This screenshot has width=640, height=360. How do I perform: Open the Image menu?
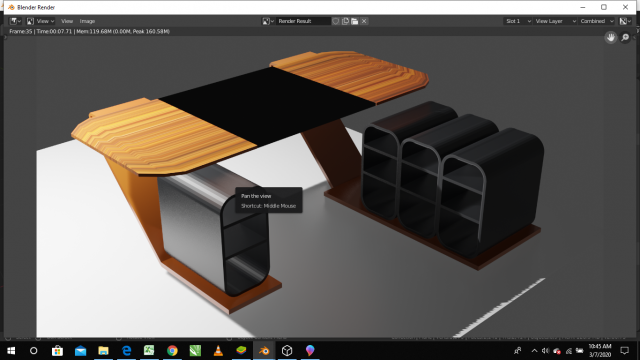87,21
